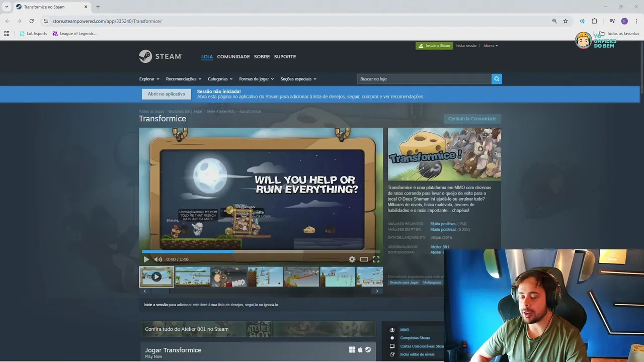Close the Transformice browser tab
Viewport: 644px width, 362px height.
(x=86, y=7)
